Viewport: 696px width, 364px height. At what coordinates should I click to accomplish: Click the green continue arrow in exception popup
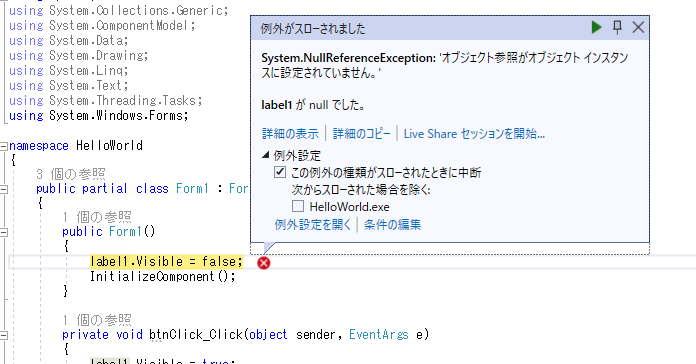coord(597,28)
